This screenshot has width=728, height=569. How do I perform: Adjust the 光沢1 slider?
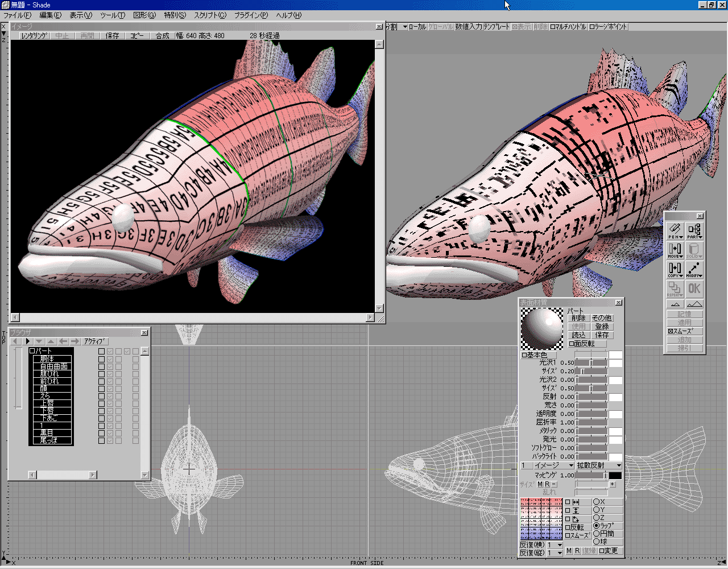click(591, 362)
